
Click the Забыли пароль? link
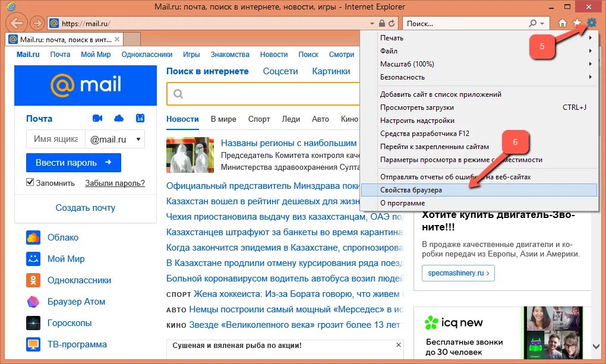115,183
